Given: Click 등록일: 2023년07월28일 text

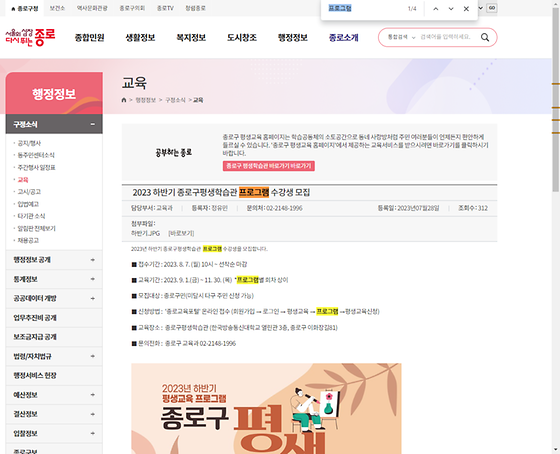Looking at the screenshot, I should (408, 208).
